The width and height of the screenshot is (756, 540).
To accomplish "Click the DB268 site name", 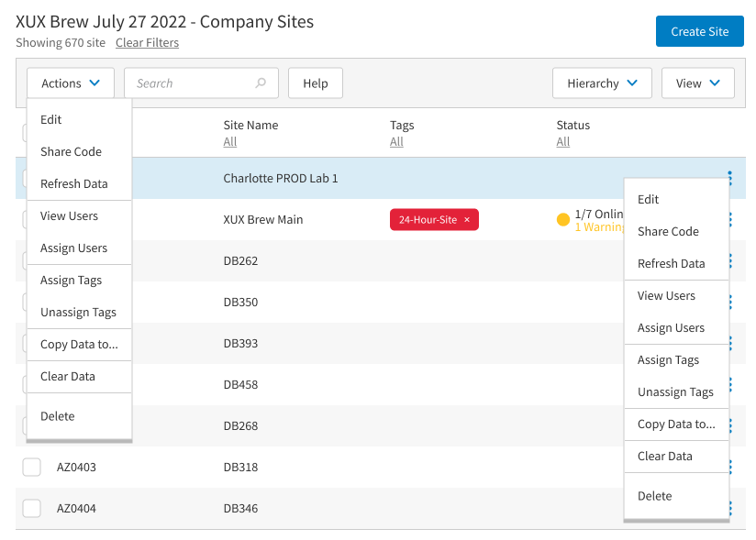I will [240, 425].
